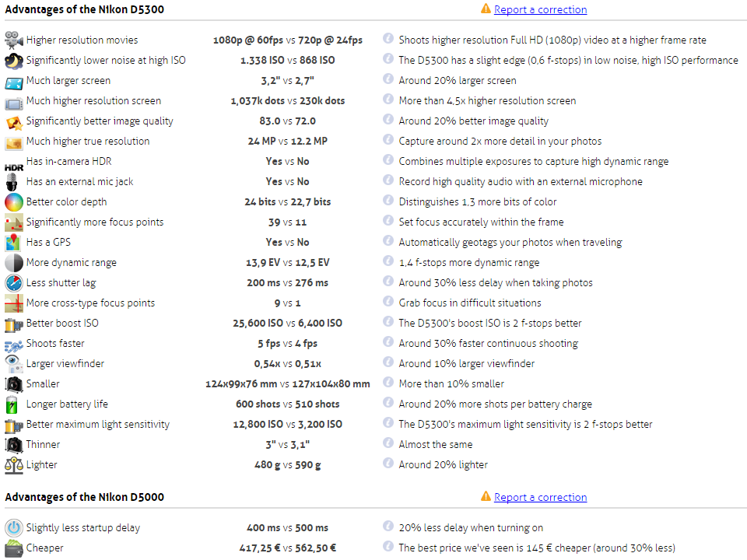Viewport: 747px width, 560px height.
Task: Click info icon beside Around 20% larger screen
Action: click(388, 79)
